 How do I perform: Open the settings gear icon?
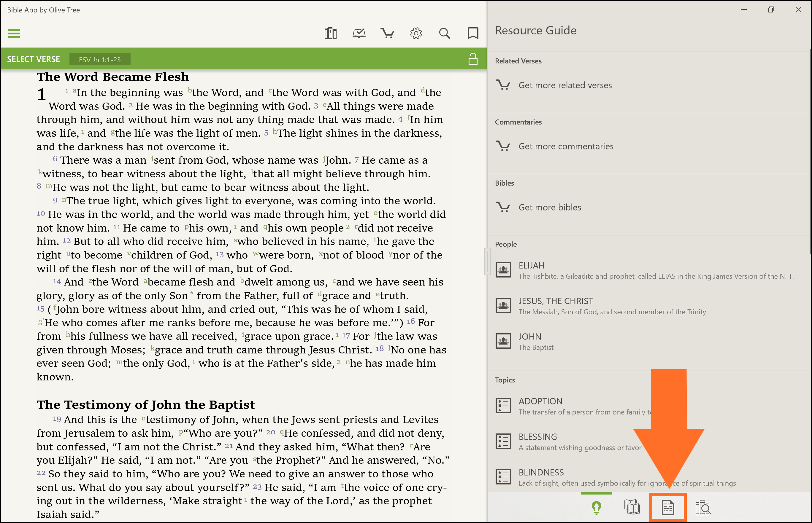pos(416,33)
